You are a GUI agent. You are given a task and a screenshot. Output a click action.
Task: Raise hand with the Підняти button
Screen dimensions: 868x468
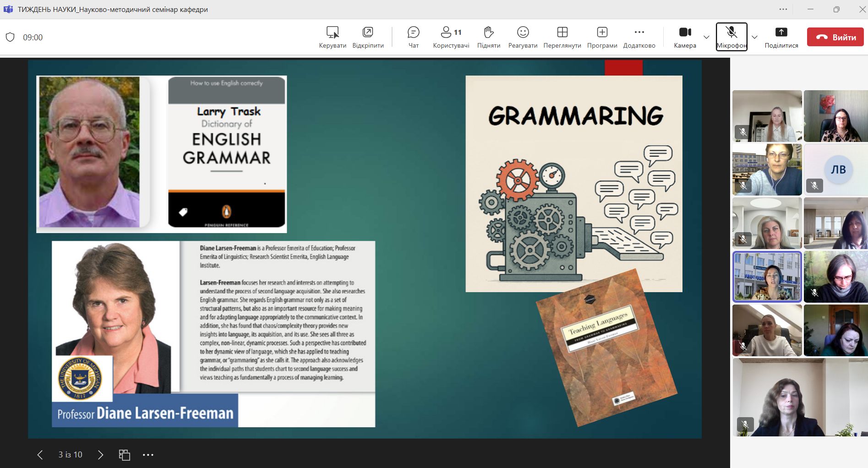coord(488,37)
